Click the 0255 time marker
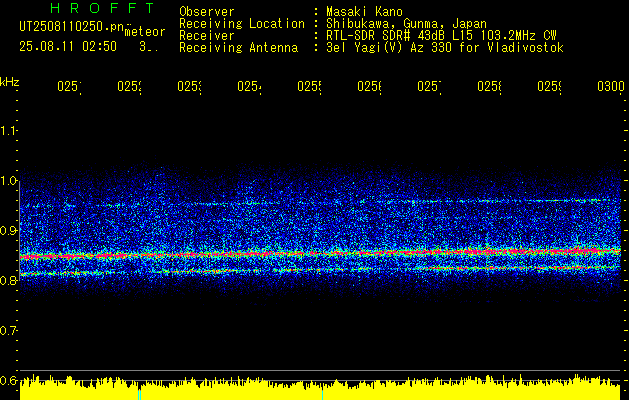 click(x=309, y=86)
